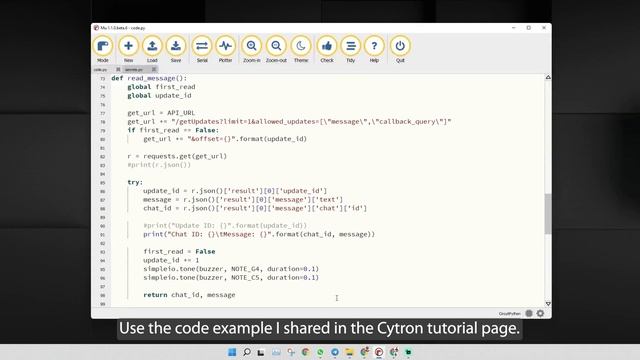Click commented '#print("Update ID' line
Screen dimensions: 640x360
[225, 225]
